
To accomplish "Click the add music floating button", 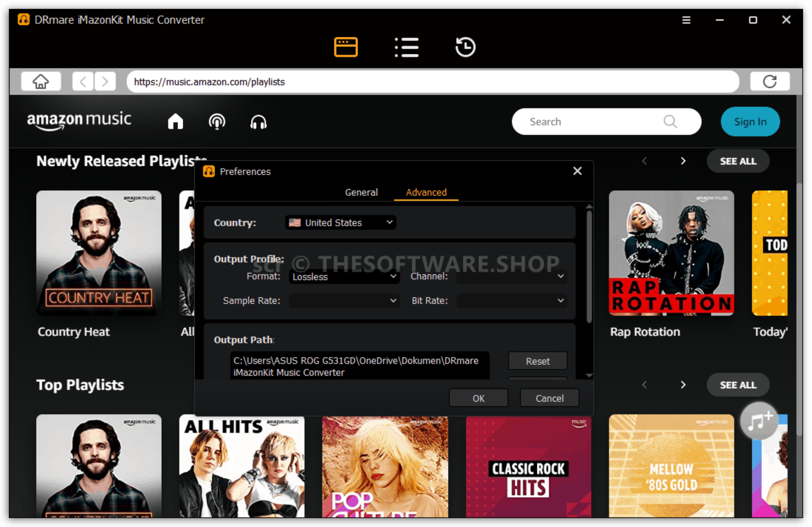I will click(x=759, y=421).
